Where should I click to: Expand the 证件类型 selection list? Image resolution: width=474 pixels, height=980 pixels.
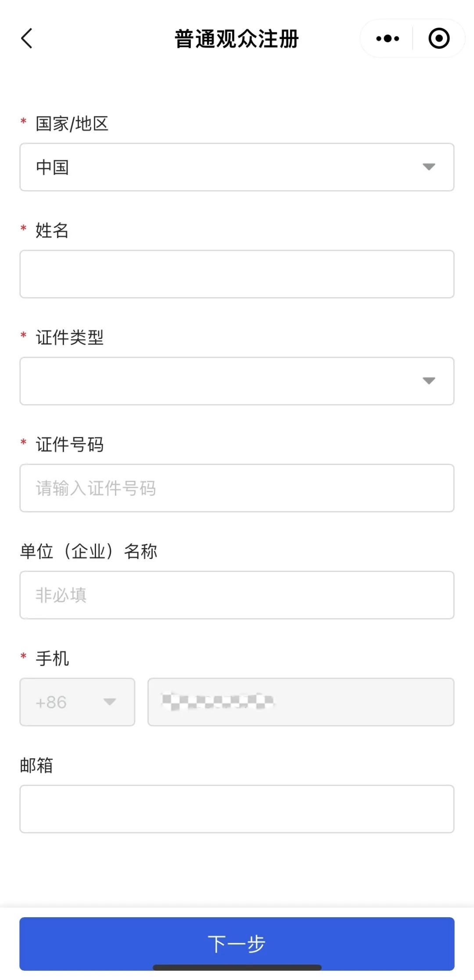click(237, 381)
